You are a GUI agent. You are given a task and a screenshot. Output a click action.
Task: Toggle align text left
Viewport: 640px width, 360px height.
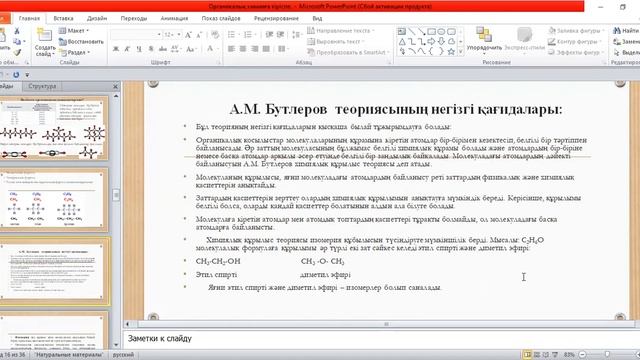point(231,49)
